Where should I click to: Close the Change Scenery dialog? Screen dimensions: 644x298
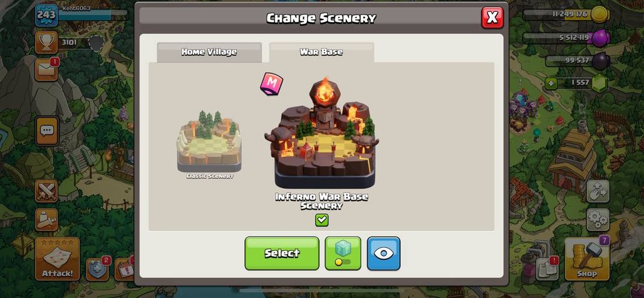tap(492, 18)
